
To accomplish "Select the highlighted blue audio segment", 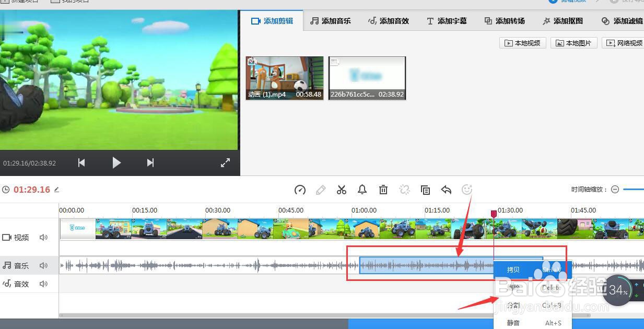I will point(426,266).
